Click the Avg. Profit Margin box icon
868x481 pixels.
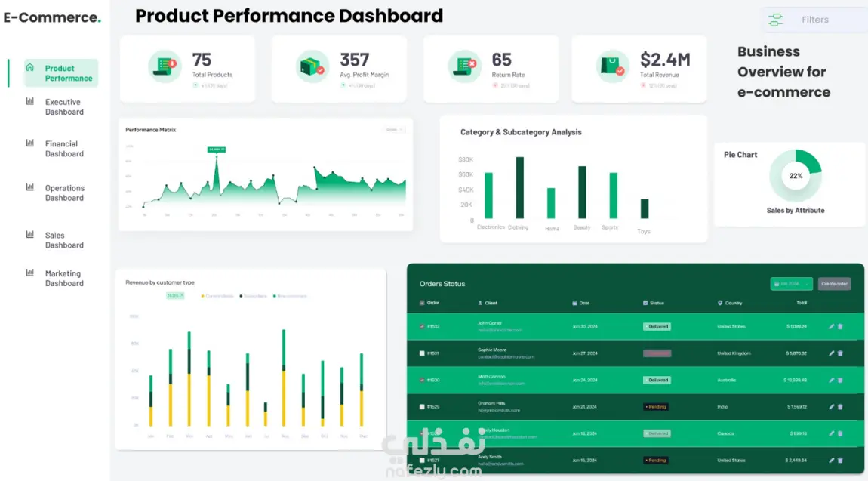point(312,66)
